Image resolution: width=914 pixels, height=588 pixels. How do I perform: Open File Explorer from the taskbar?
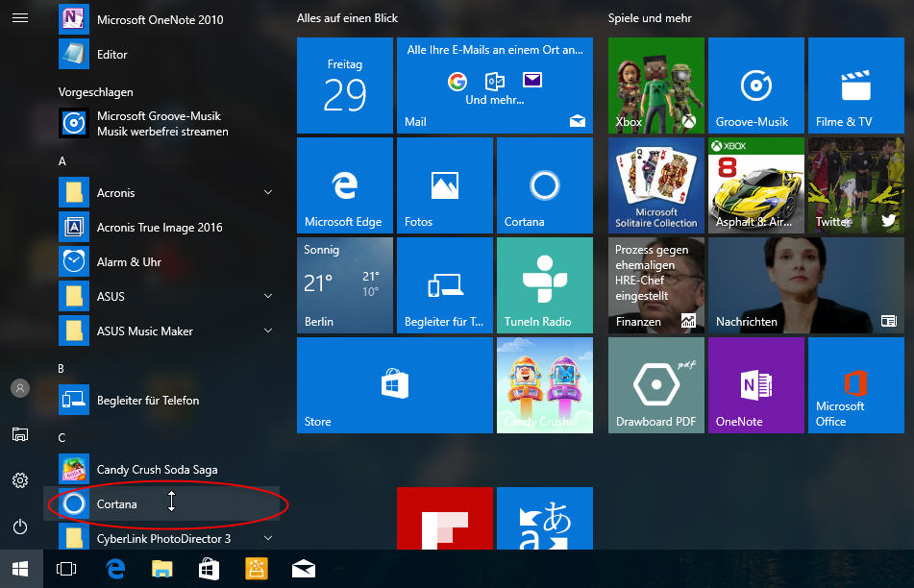click(162, 569)
